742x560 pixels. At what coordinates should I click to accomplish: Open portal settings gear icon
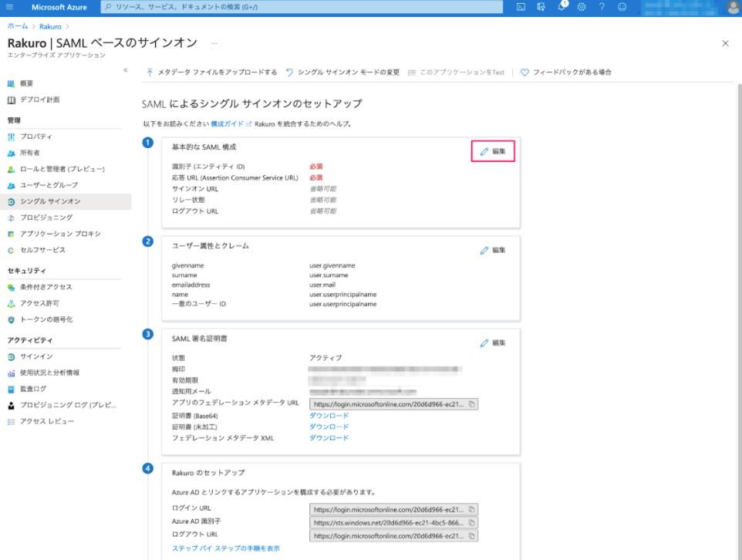point(582,7)
